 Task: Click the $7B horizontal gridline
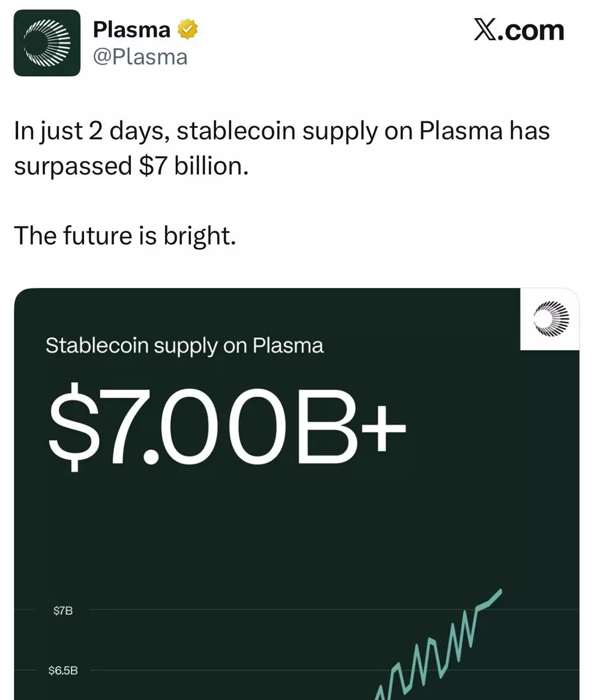[333, 610]
